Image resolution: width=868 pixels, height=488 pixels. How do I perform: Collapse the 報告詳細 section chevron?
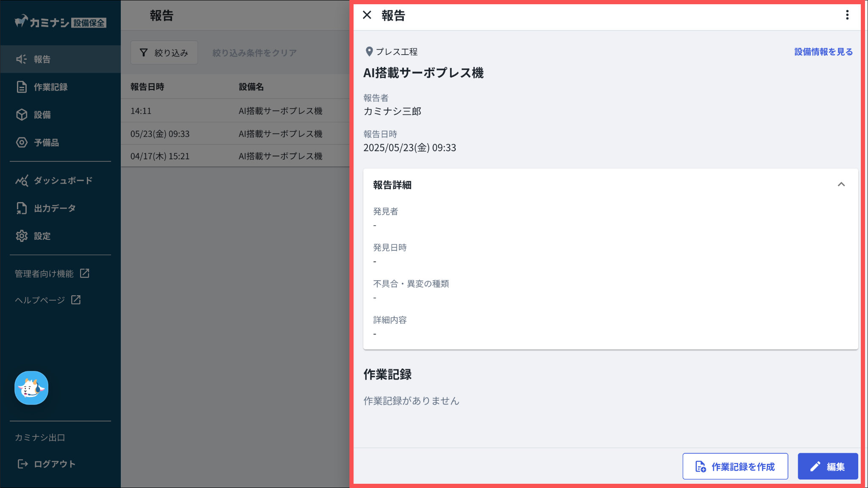pyautogui.click(x=841, y=184)
